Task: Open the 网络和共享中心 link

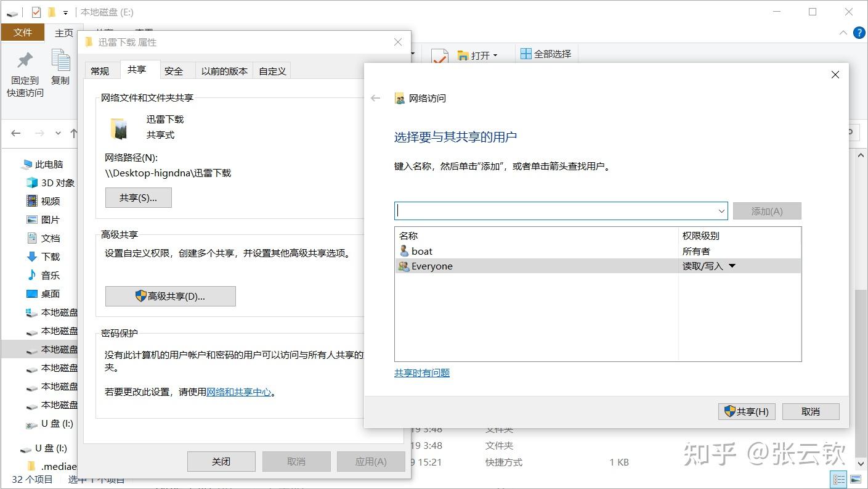Action: pos(240,391)
